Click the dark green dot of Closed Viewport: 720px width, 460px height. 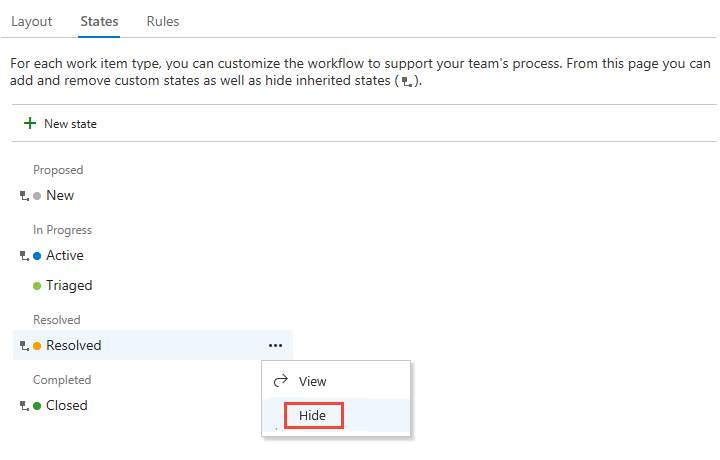pos(37,406)
